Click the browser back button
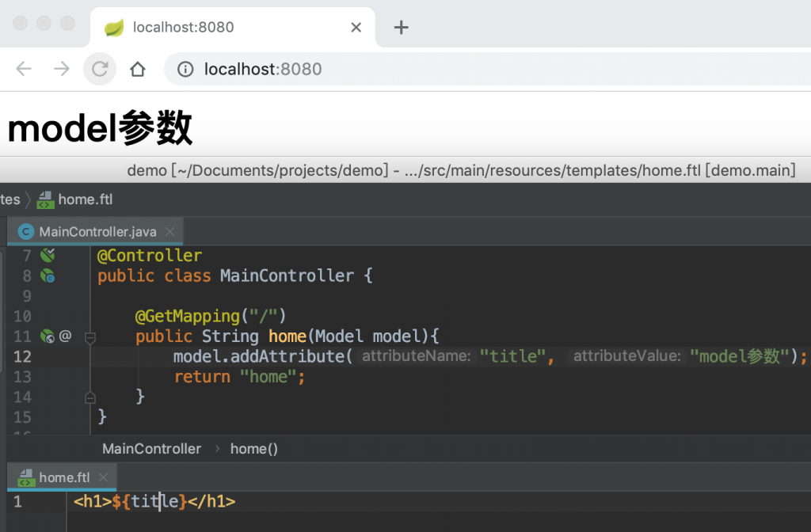This screenshot has width=811, height=532. click(23, 69)
